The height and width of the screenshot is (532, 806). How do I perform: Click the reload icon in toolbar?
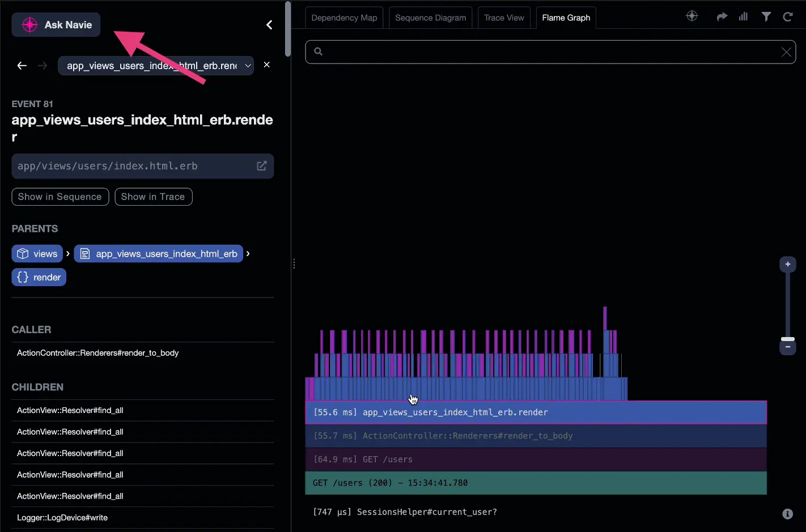(x=788, y=16)
